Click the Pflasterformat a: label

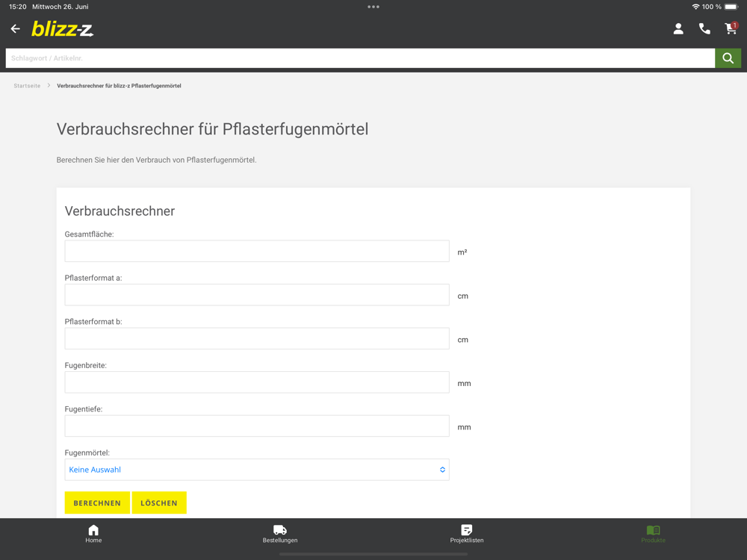[x=93, y=278]
